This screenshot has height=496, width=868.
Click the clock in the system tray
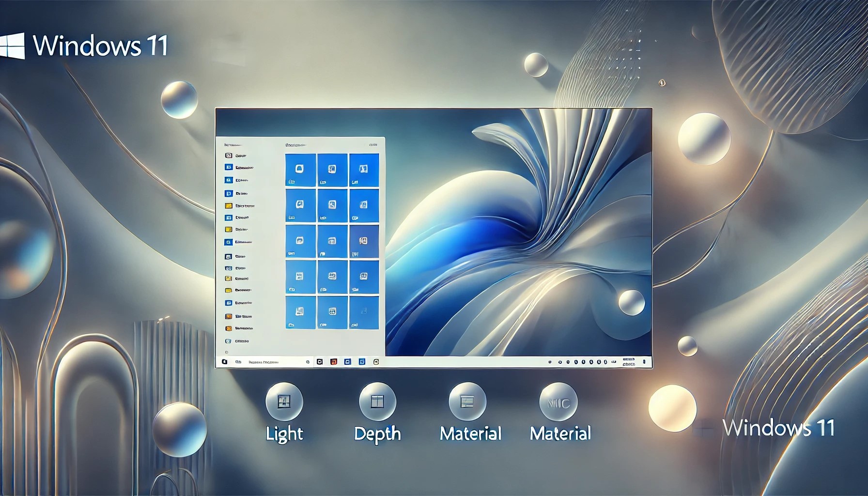(x=629, y=361)
